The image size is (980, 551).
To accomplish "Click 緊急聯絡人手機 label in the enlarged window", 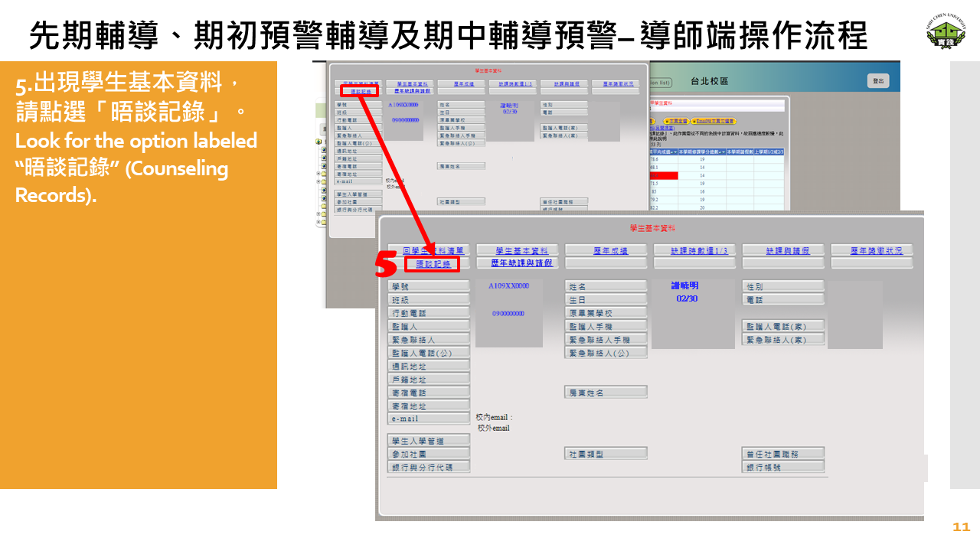I will (x=606, y=339).
